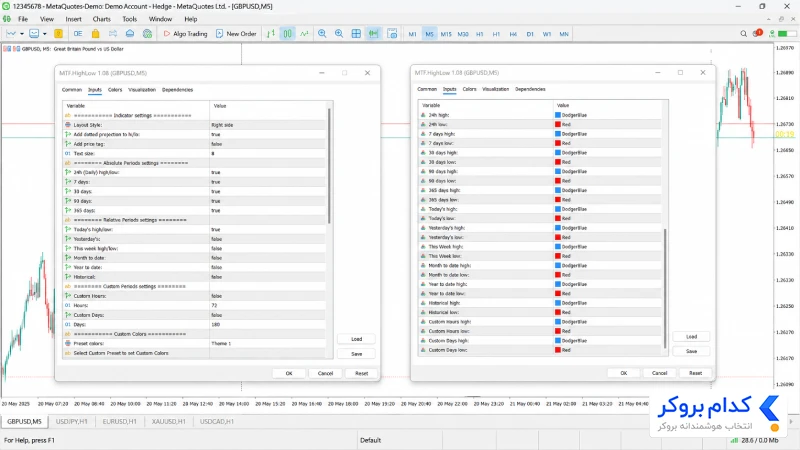Open the View menu
800x450 pixels.
(46, 19)
